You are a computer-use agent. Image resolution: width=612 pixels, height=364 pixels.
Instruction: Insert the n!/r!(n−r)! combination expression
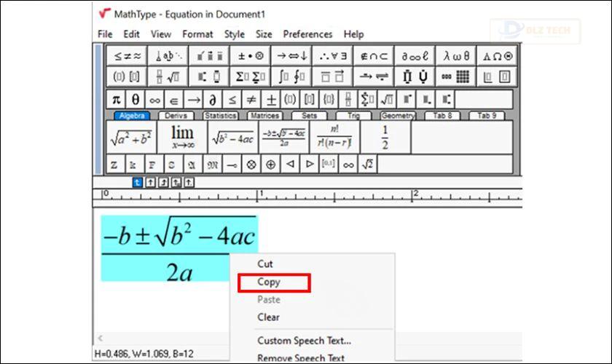pyautogui.click(x=334, y=138)
